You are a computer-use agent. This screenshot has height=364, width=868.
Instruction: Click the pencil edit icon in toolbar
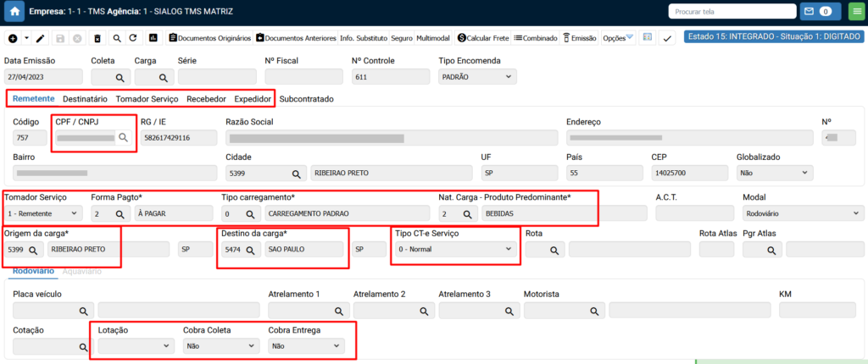click(x=40, y=38)
